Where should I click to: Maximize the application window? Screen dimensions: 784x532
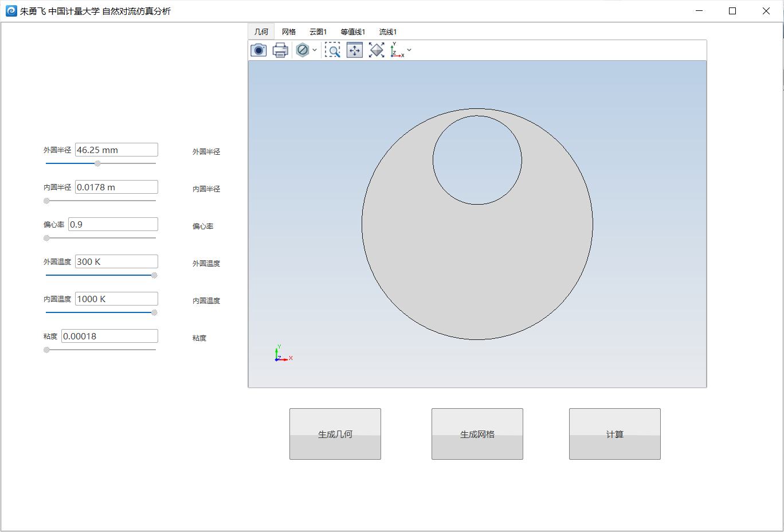732,11
